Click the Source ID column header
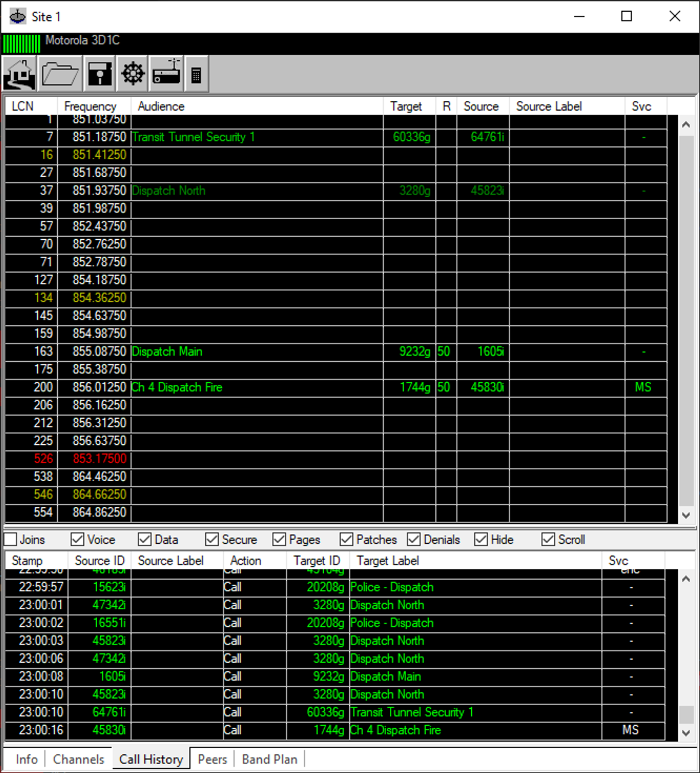 click(99, 560)
